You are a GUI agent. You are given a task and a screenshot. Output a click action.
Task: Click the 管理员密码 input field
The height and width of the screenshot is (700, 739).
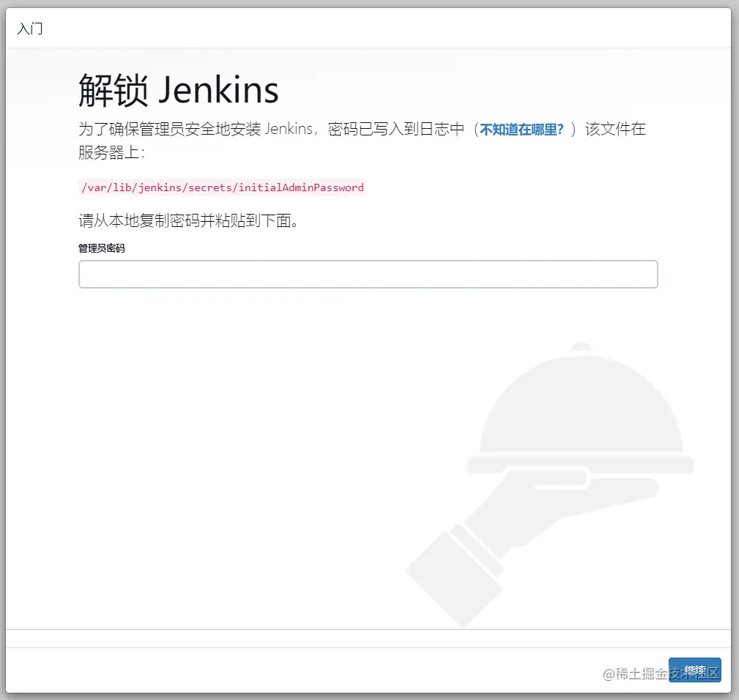coord(368,274)
